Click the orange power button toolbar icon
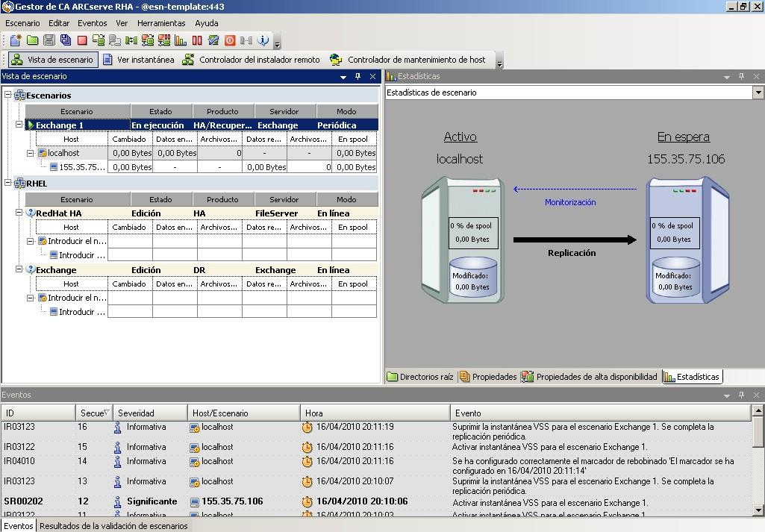The height and width of the screenshot is (532, 765). (x=230, y=40)
